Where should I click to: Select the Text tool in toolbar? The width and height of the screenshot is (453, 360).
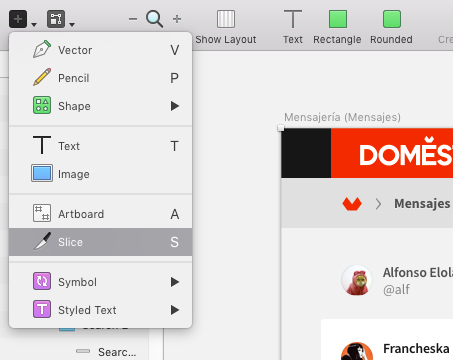click(293, 27)
